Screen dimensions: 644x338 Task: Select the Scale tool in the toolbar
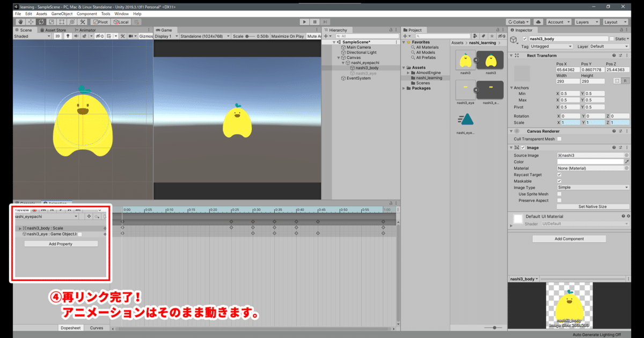click(x=52, y=22)
